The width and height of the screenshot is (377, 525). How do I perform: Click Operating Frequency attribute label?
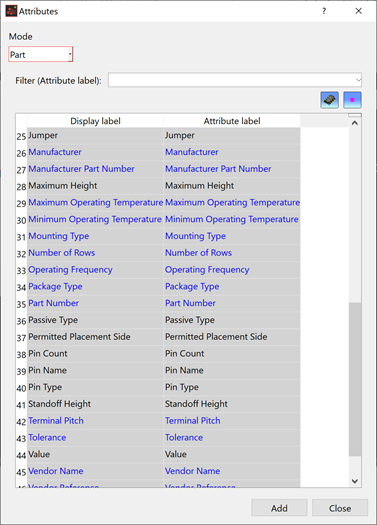click(232, 270)
